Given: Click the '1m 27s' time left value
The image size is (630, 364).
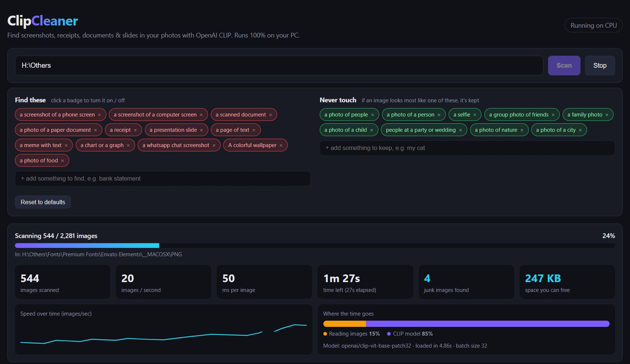Looking at the screenshot, I should 342,278.
